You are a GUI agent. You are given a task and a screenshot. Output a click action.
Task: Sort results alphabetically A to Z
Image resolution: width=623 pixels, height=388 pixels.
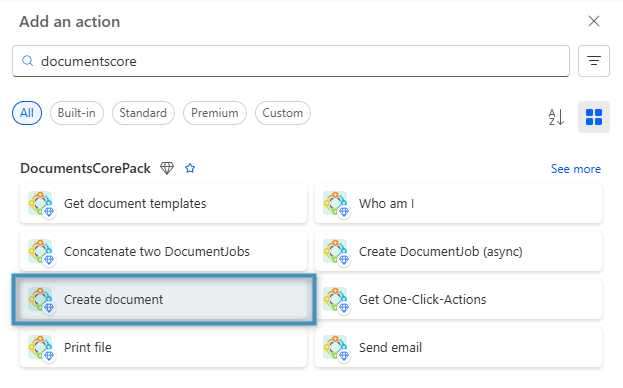(556, 117)
